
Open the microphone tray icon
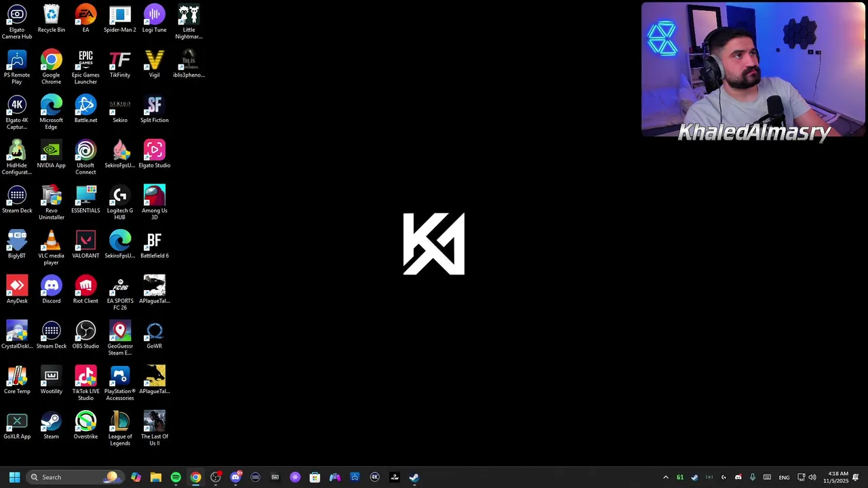click(x=753, y=477)
